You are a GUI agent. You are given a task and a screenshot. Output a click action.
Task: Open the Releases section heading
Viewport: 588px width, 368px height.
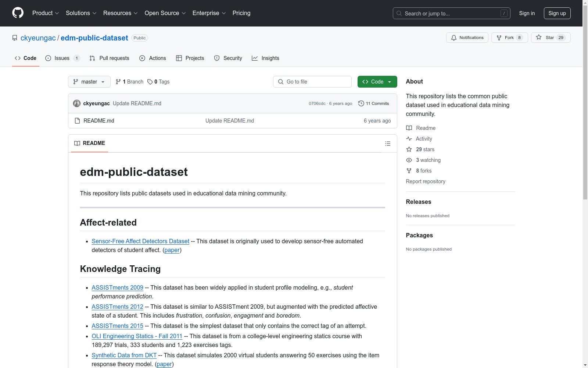pyautogui.click(x=419, y=202)
